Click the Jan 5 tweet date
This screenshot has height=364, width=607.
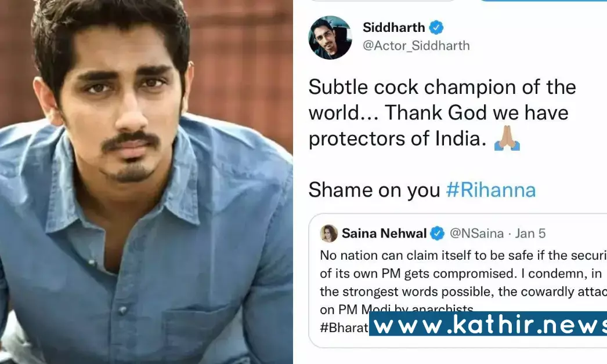pos(530,234)
